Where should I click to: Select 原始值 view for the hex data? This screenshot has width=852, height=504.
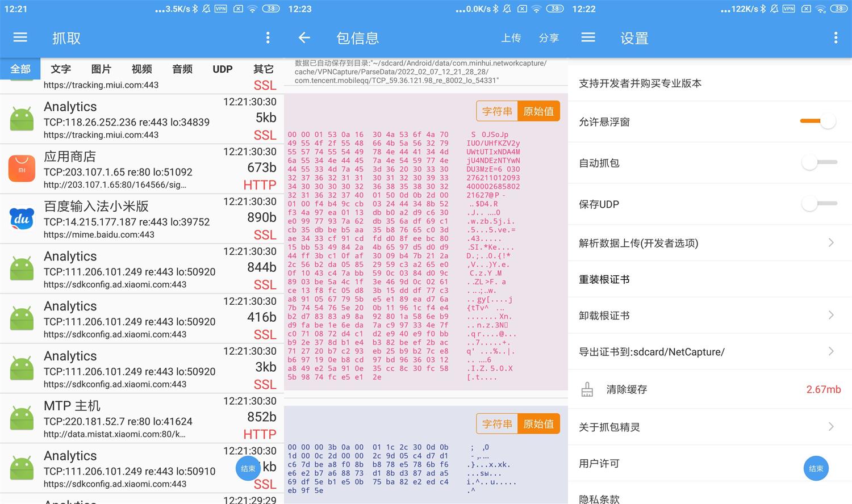(538, 111)
